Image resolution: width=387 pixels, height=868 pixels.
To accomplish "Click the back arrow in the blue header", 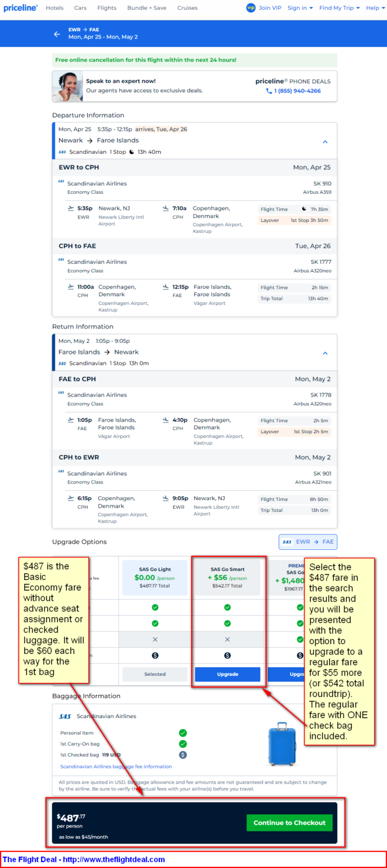I will click(57, 34).
